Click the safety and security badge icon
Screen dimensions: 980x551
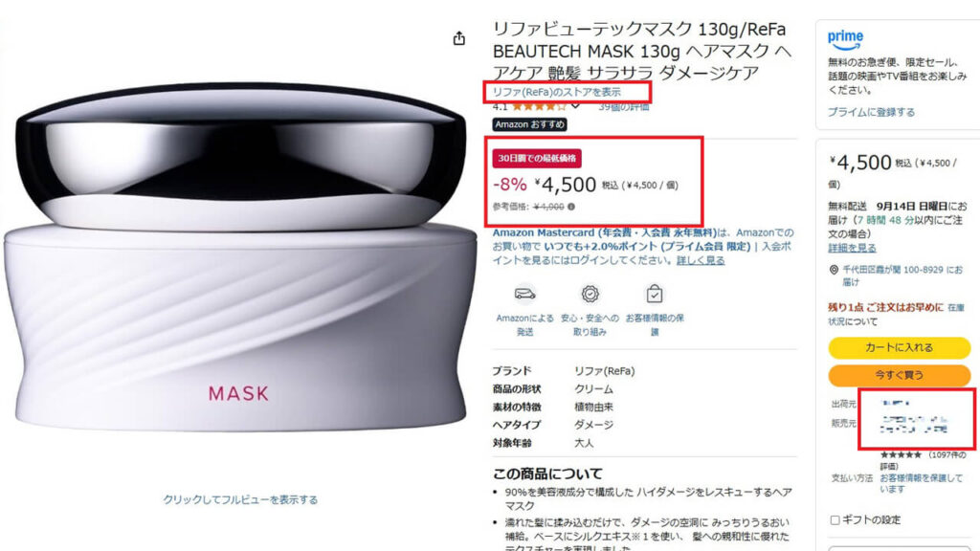tap(590, 294)
